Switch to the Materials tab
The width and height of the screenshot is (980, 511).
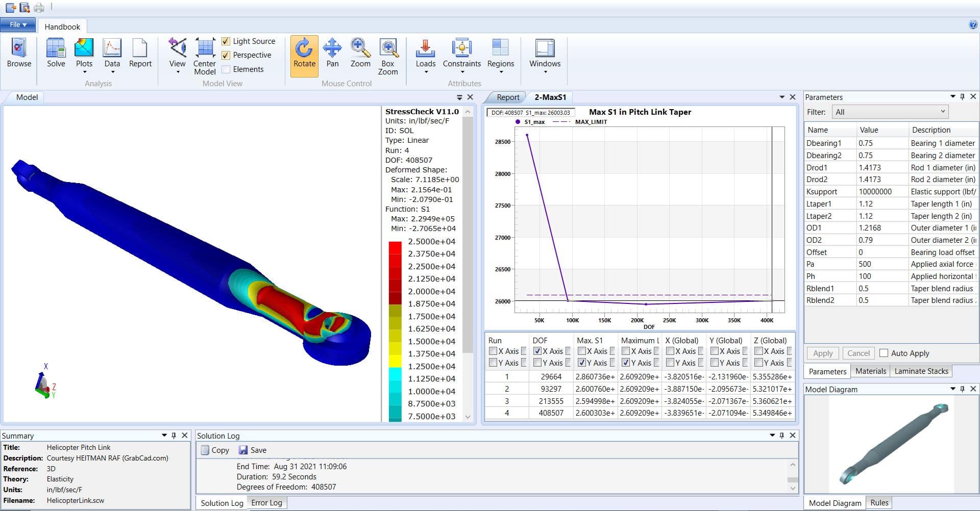click(x=870, y=371)
